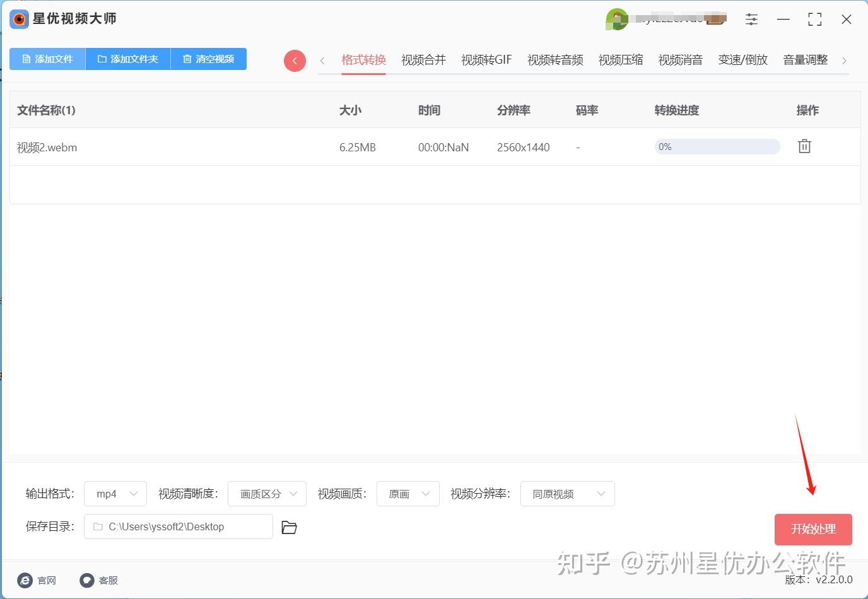868x599 pixels.
Task: Click the right chevron to scroll tabs
Action: point(844,60)
